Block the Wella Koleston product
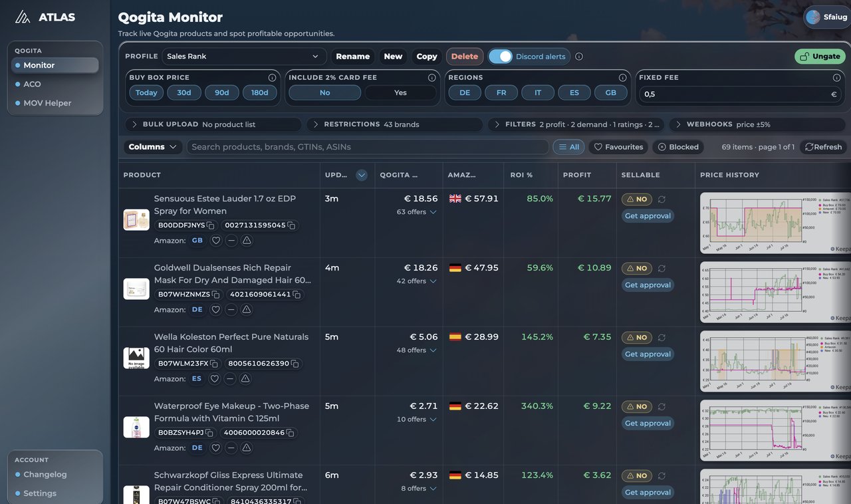Image resolution: width=851 pixels, height=504 pixels. tap(230, 379)
